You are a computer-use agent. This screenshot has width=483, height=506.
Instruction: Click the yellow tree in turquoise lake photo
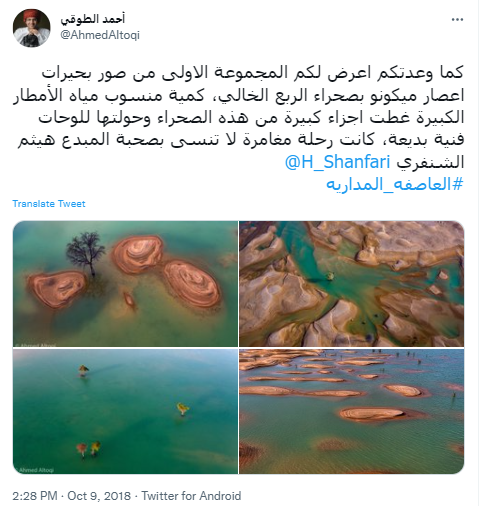coord(182,409)
